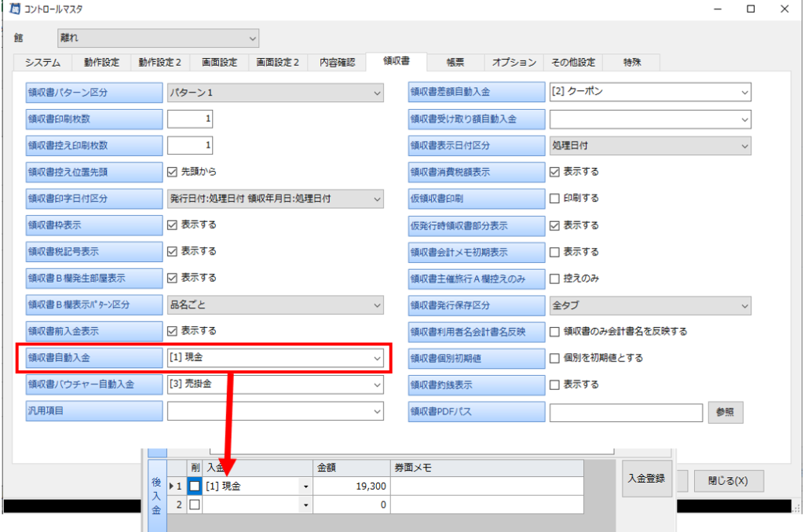Click the 領収書PDFパス text field

(x=626, y=413)
